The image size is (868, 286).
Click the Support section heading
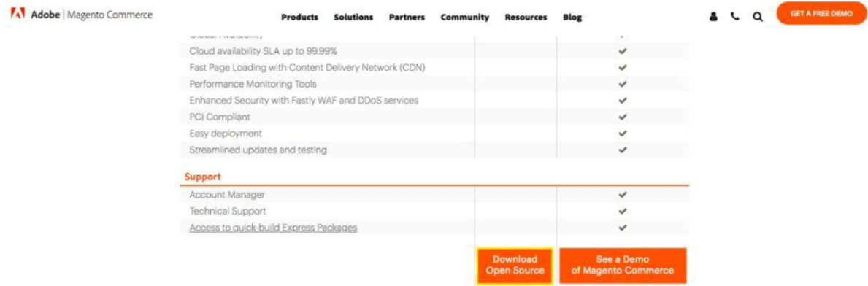[x=203, y=177]
